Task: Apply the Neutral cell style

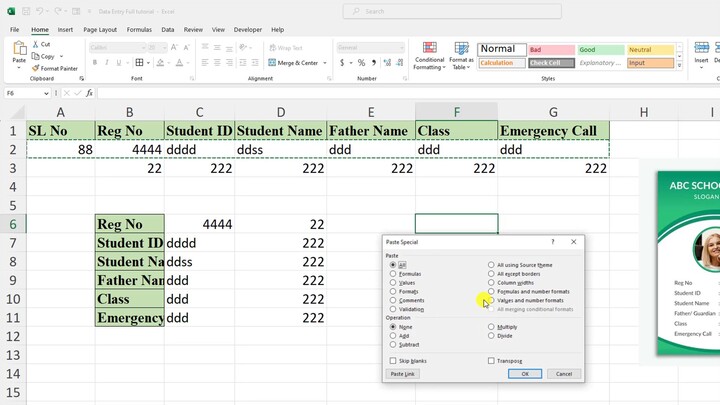Action: click(651, 50)
